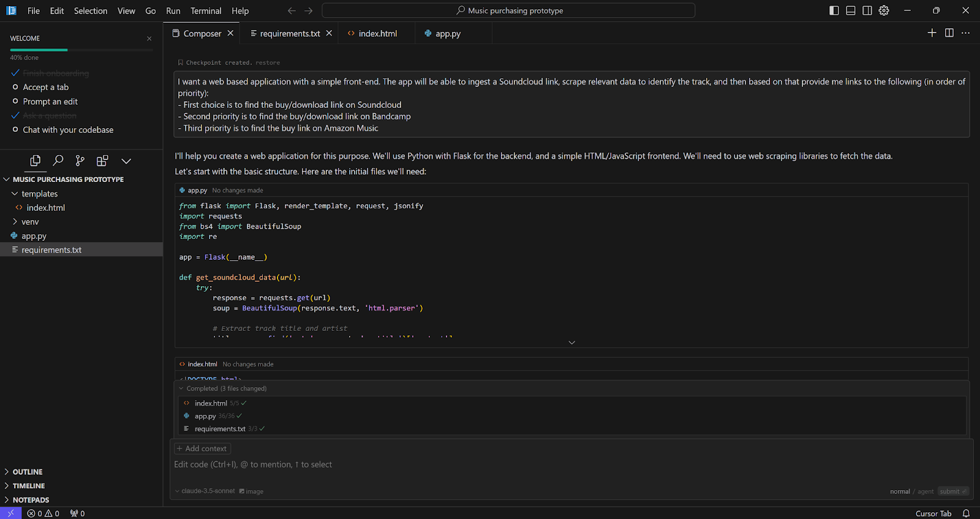
Task: Select app.py in the file tree
Action: click(x=81, y=236)
